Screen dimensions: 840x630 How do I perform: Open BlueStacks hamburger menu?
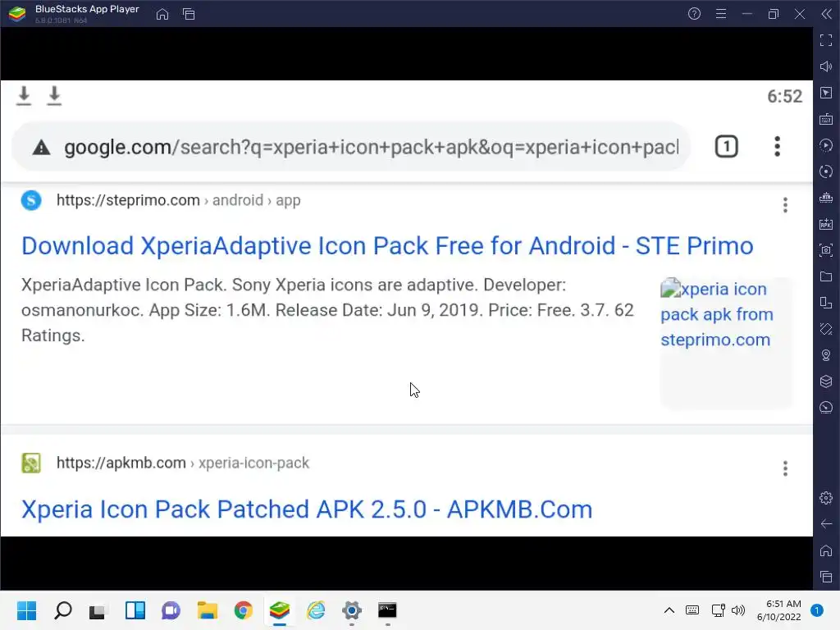pos(721,14)
